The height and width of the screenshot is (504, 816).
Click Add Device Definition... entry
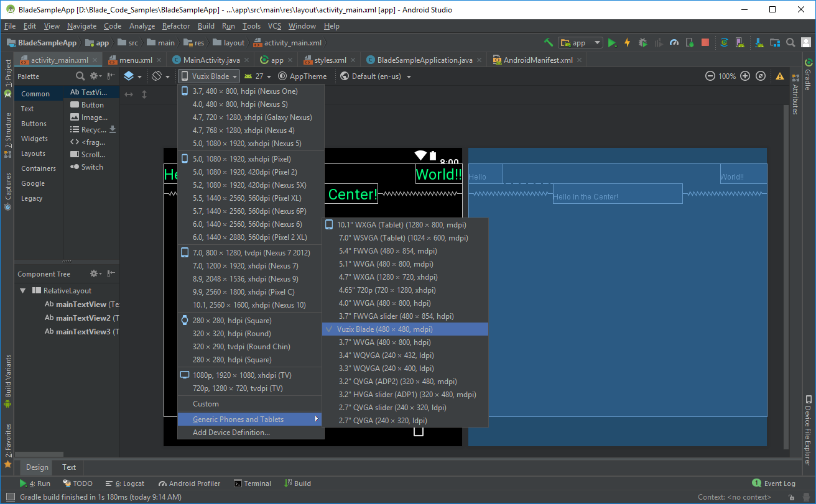[x=251, y=433]
